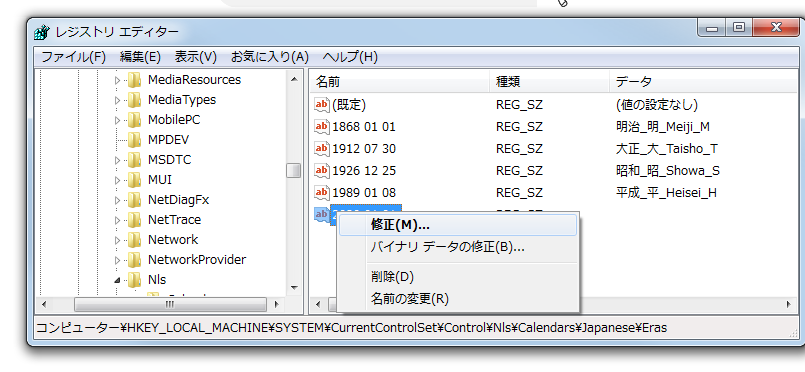Choose 削除(D) in context menu
Screen dimensions: 805x372
pyautogui.click(x=458, y=277)
